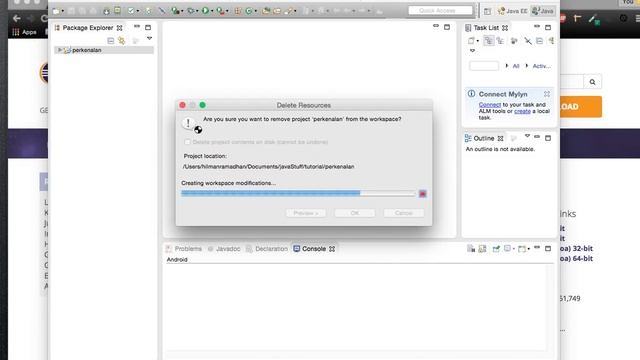Click the Debug bug icon in toolbar
Viewport: 640px width, 360px height.
coord(190,11)
